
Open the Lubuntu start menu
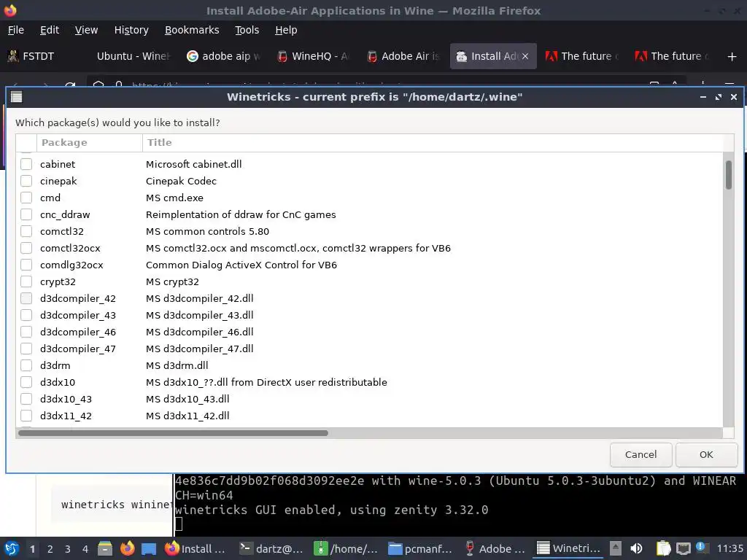(12, 548)
